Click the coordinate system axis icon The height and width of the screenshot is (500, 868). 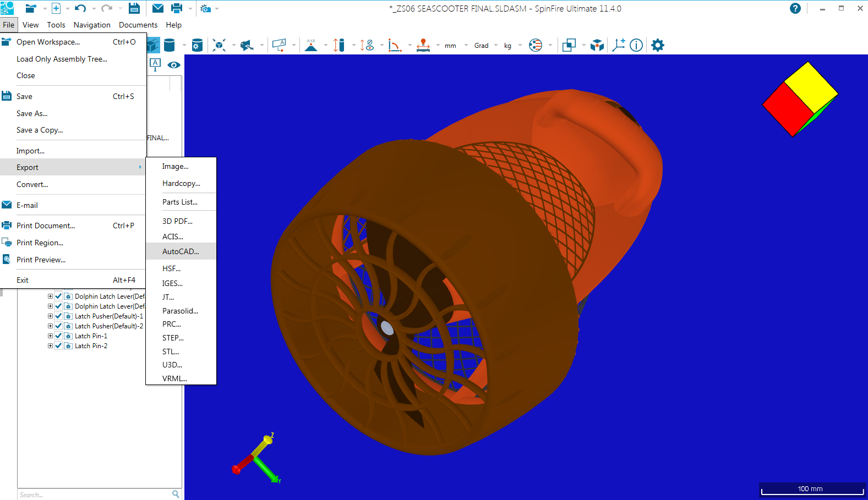coord(619,45)
